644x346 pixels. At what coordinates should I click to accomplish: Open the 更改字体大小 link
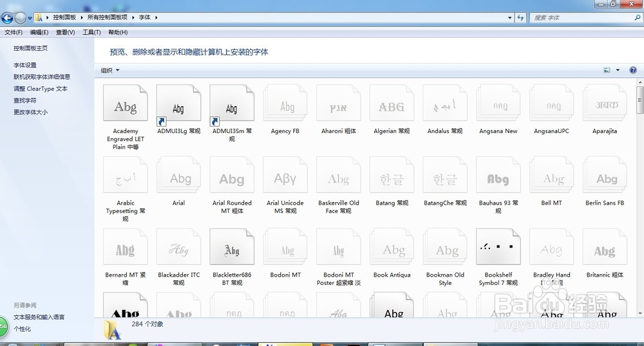tap(30, 112)
